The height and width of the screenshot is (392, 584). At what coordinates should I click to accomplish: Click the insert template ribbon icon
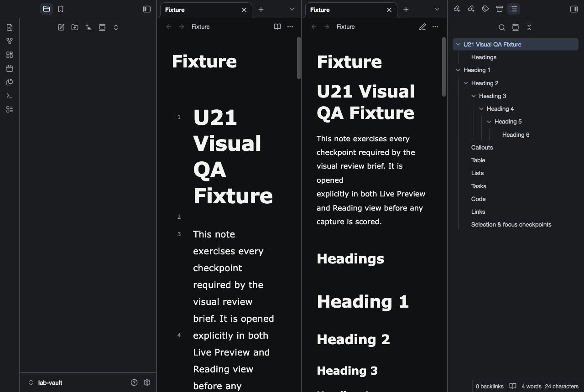click(10, 82)
